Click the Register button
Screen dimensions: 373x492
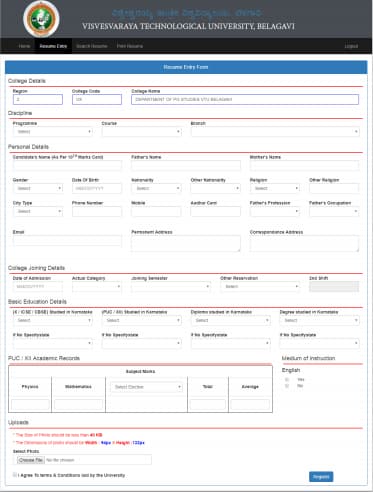[321, 477]
